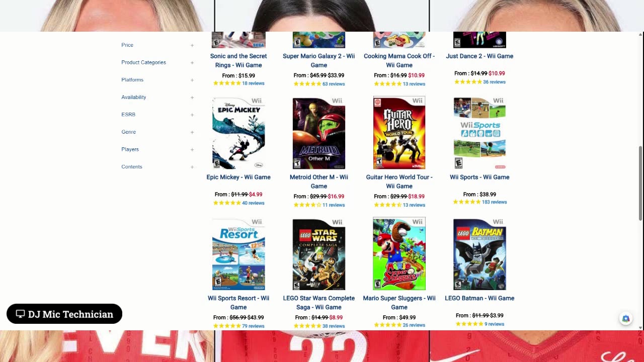Open Sonic and the Secret Rings link
The image size is (644, 362).
(238, 60)
